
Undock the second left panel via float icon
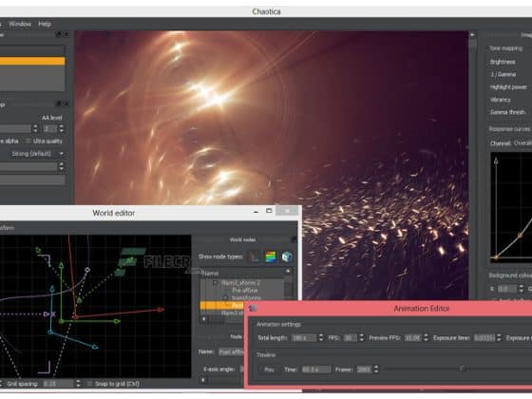(59, 104)
